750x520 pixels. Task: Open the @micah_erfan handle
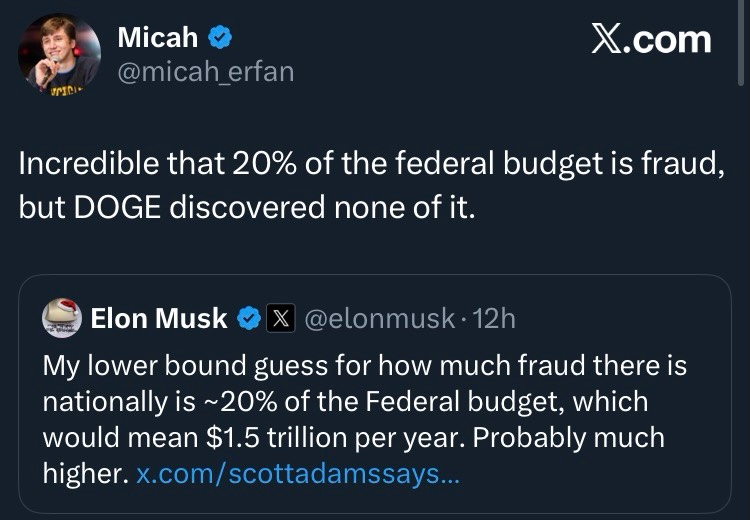pyautogui.click(x=206, y=72)
